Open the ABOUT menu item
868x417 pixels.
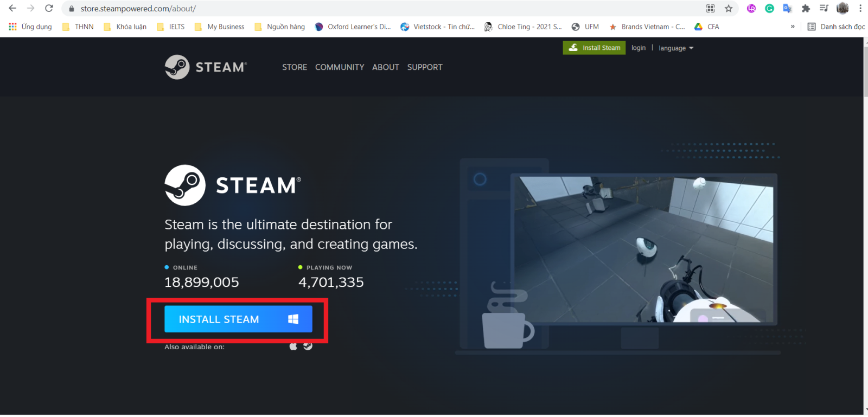click(386, 67)
